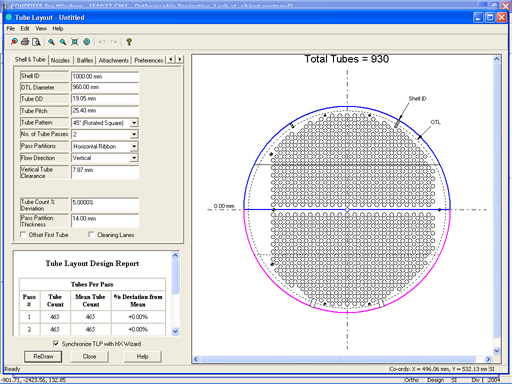The image size is (512, 384).
Task: Expand the No. of Tube Passes dropdown
Action: click(134, 134)
